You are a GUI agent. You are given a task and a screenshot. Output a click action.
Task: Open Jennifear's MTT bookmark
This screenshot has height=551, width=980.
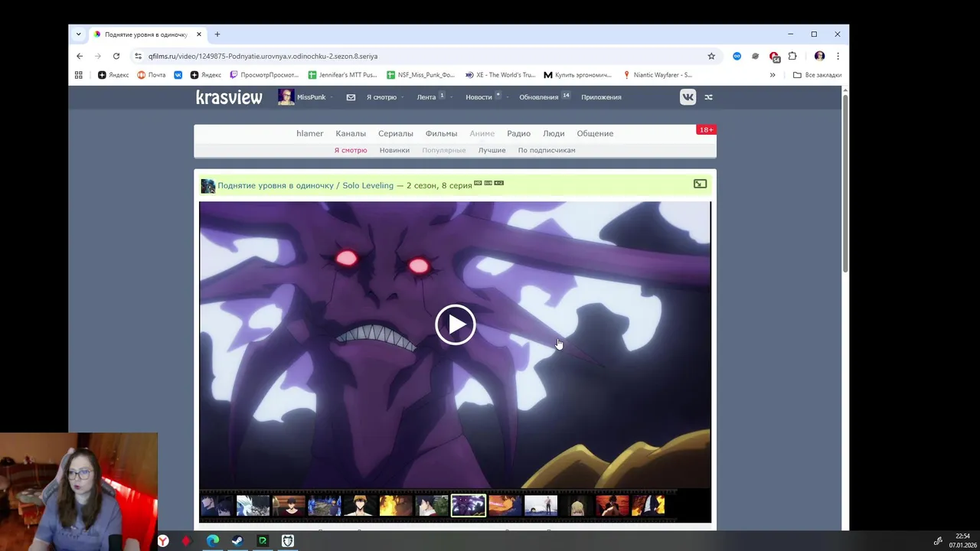click(342, 75)
